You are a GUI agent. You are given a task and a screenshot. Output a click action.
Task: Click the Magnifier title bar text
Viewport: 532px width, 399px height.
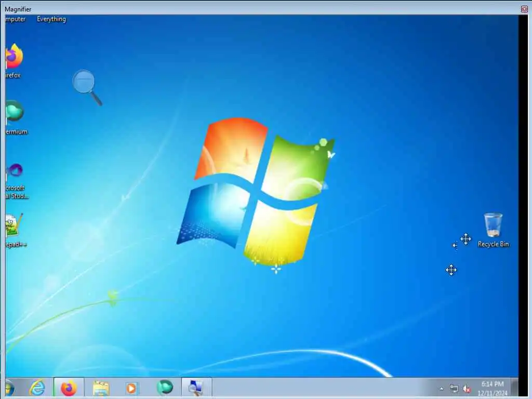[18, 9]
